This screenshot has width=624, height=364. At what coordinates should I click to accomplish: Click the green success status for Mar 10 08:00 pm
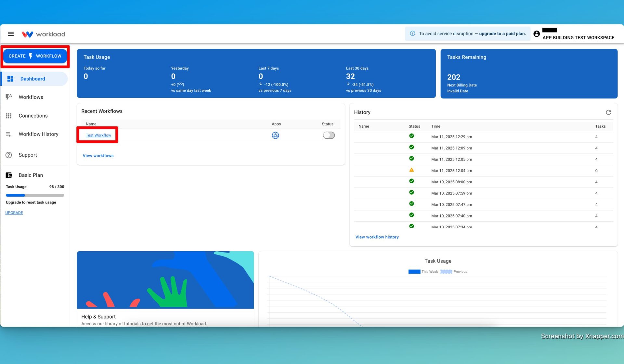411,181
